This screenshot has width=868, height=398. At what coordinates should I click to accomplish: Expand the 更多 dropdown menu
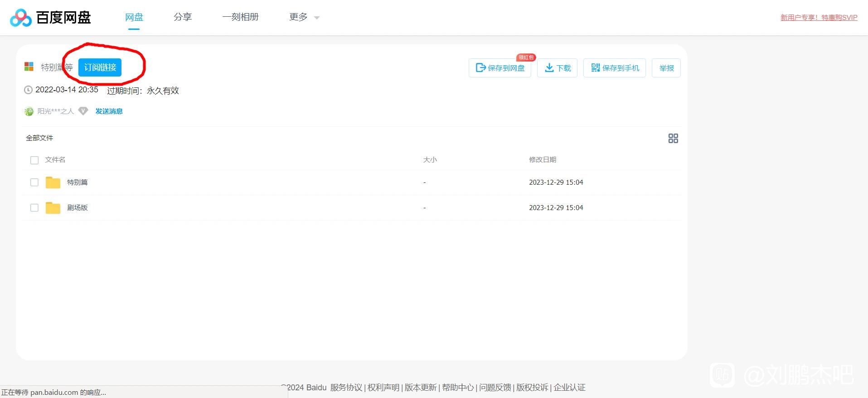tap(304, 17)
